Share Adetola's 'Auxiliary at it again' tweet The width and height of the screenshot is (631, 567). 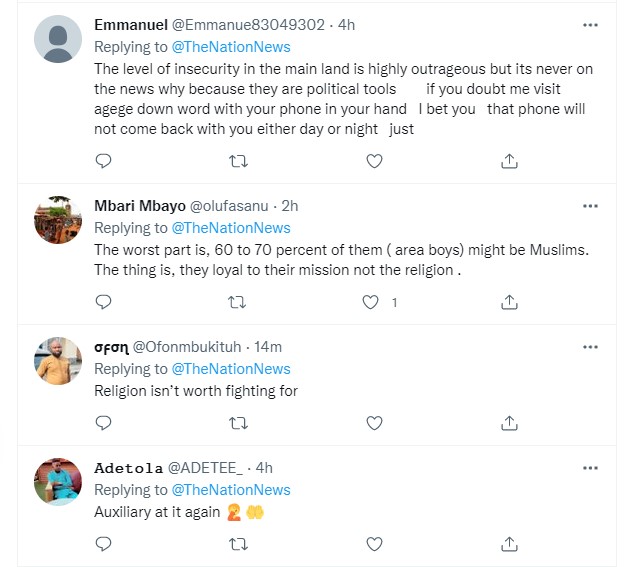pos(508,545)
